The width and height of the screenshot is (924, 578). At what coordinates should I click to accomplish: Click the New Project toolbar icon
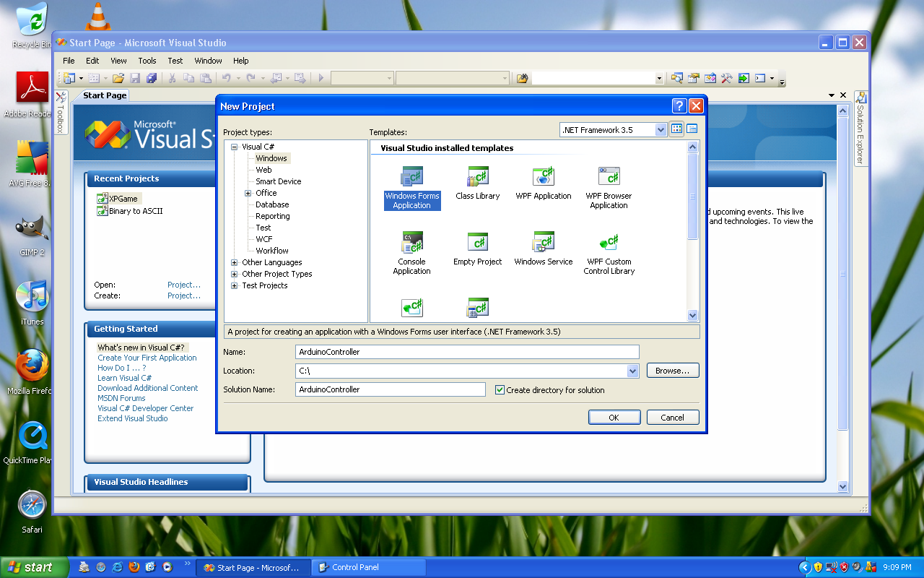[x=70, y=78]
